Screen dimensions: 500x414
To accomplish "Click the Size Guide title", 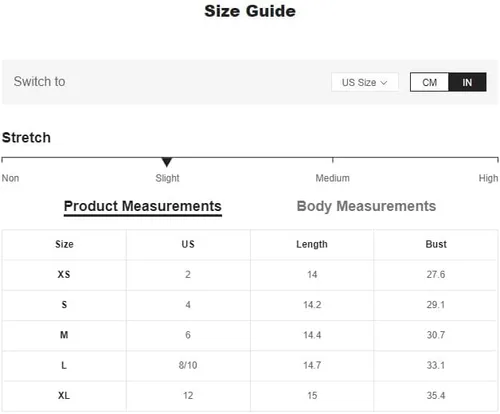I will click(250, 11).
